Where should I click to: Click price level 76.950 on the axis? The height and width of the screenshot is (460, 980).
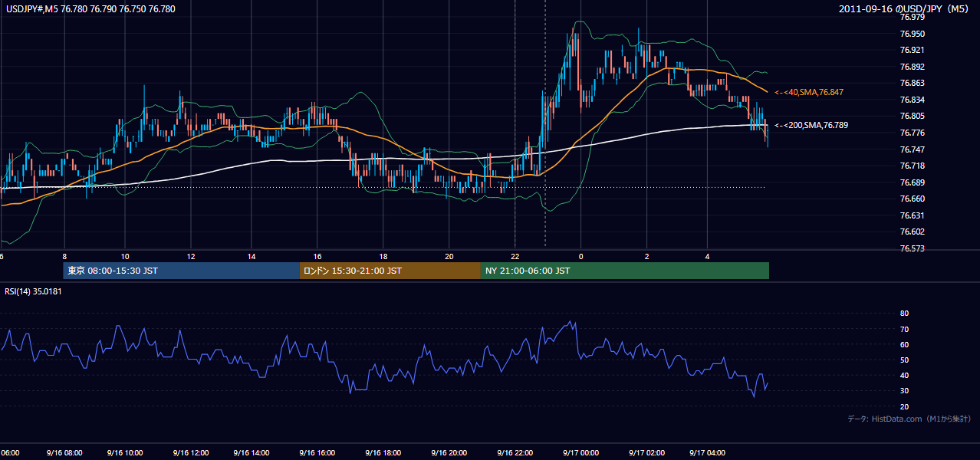(x=913, y=34)
